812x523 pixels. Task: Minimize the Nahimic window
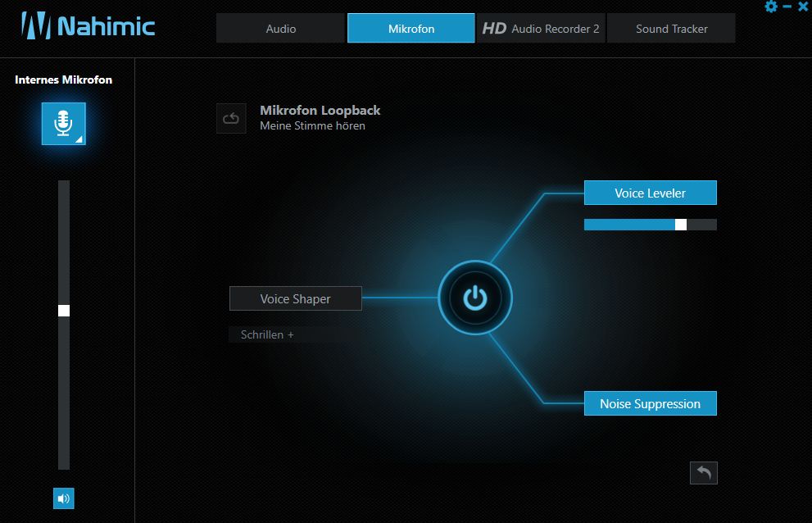[787, 7]
